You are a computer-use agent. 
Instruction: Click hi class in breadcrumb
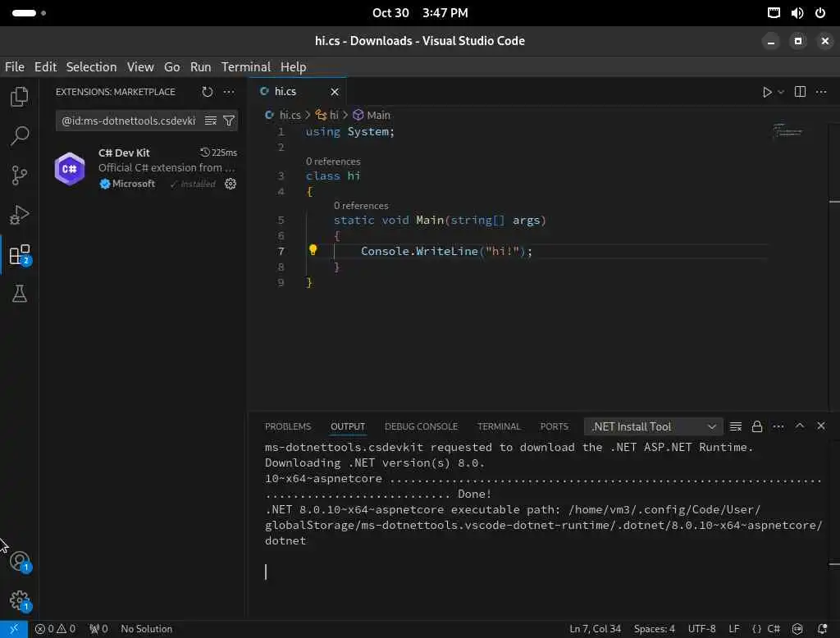point(333,115)
